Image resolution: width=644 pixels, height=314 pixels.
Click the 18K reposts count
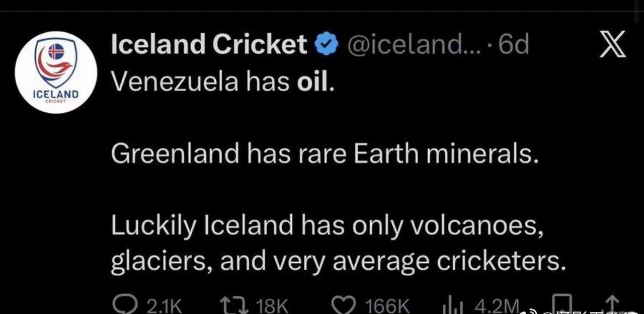pyautogui.click(x=272, y=306)
